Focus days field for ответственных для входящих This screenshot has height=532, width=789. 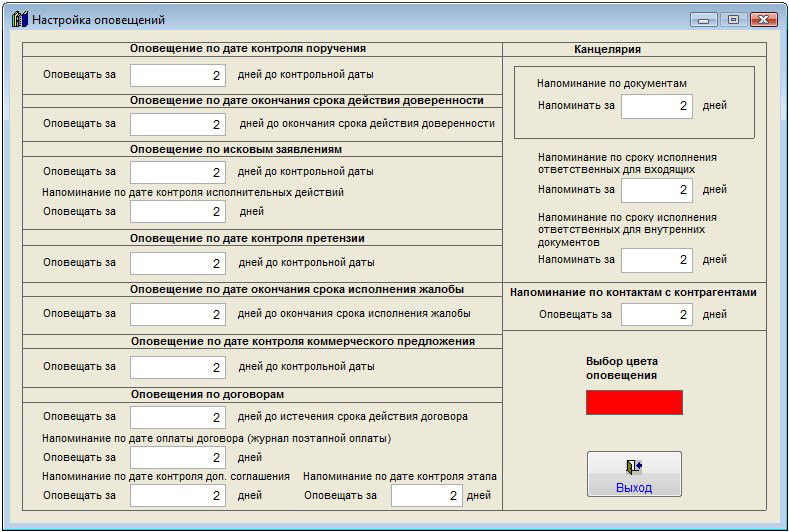coord(657,190)
